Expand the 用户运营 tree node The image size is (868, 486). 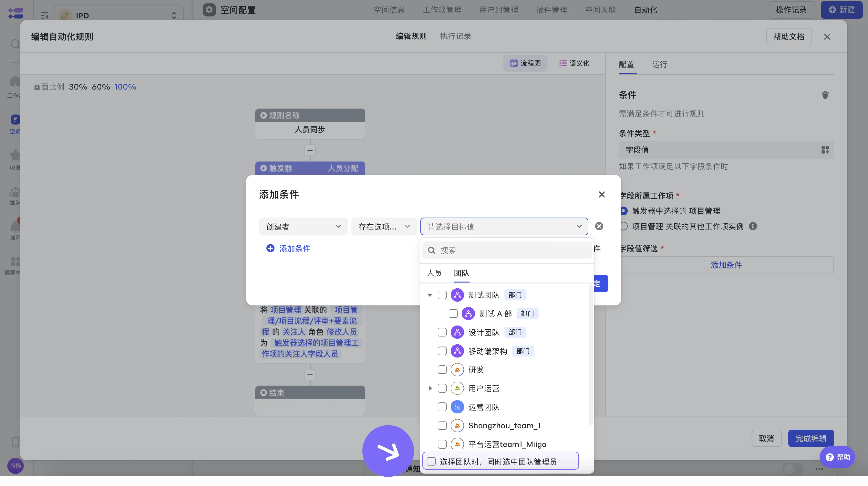[x=430, y=389]
